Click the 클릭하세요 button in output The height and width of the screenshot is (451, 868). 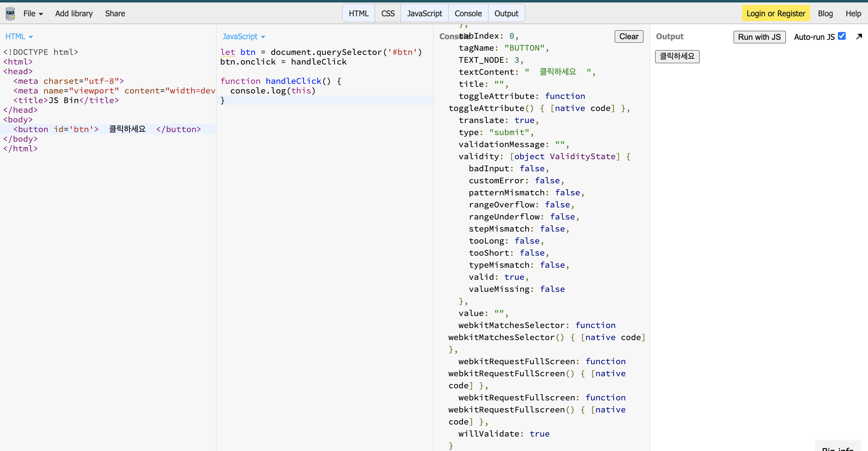tap(676, 56)
